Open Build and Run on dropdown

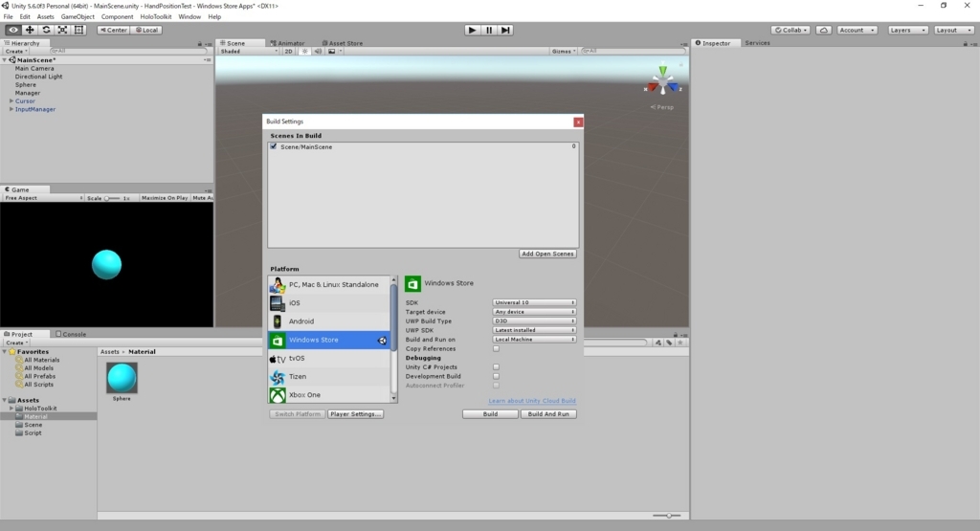click(534, 340)
